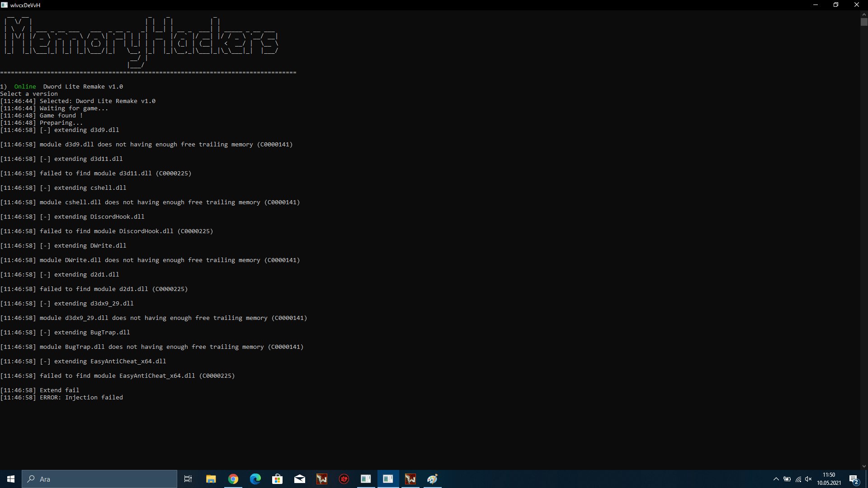Click the 'module d3d9.dll does not having' line
This screenshot has height=488, width=868.
point(146,144)
